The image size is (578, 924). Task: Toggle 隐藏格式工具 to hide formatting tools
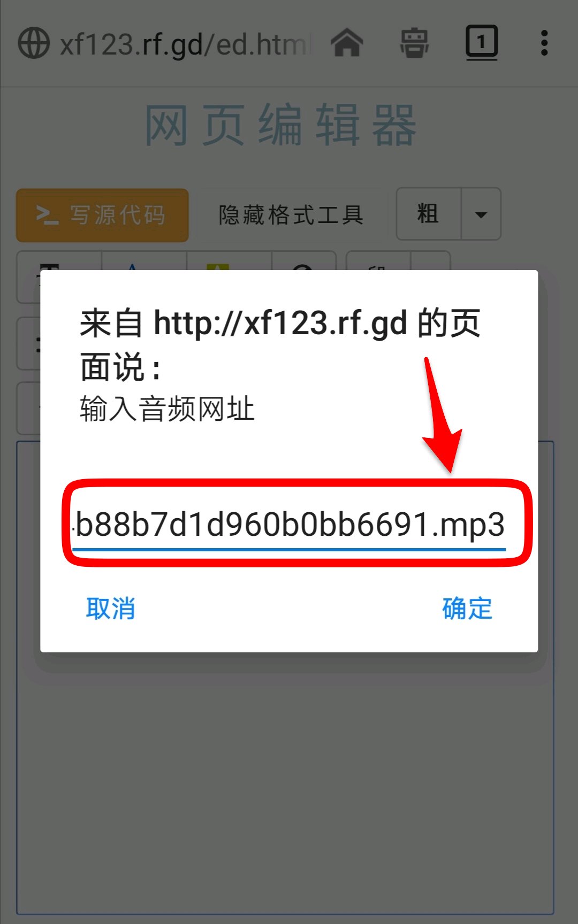pos(291,215)
